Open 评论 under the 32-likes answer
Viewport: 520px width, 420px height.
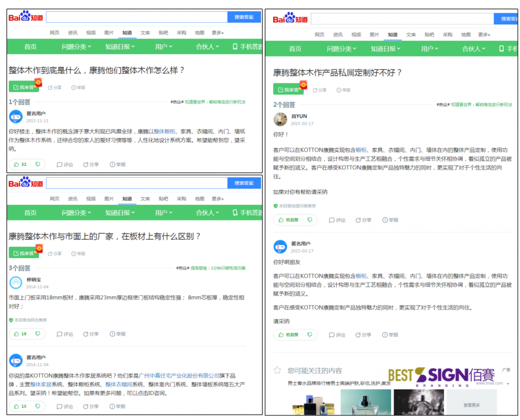pyautogui.click(x=65, y=165)
